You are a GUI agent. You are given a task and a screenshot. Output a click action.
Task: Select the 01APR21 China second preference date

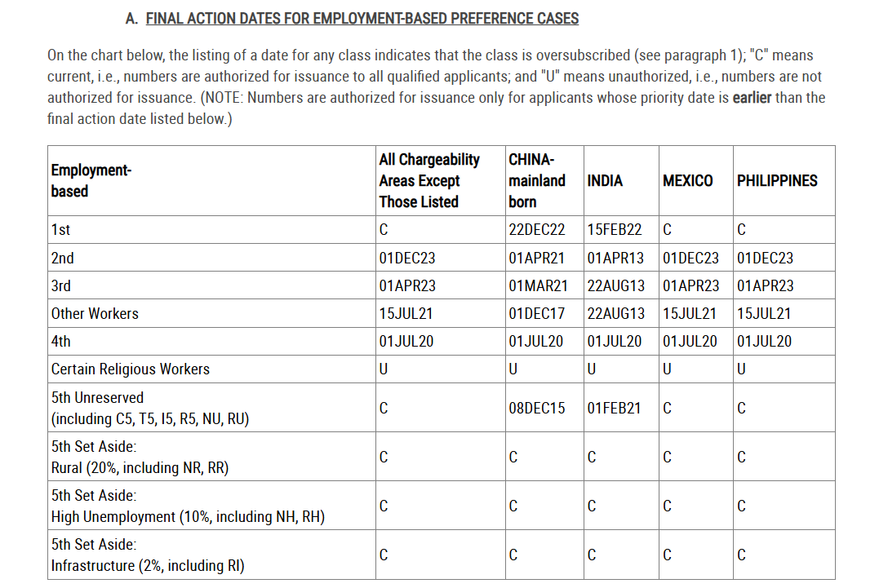pyautogui.click(x=536, y=258)
